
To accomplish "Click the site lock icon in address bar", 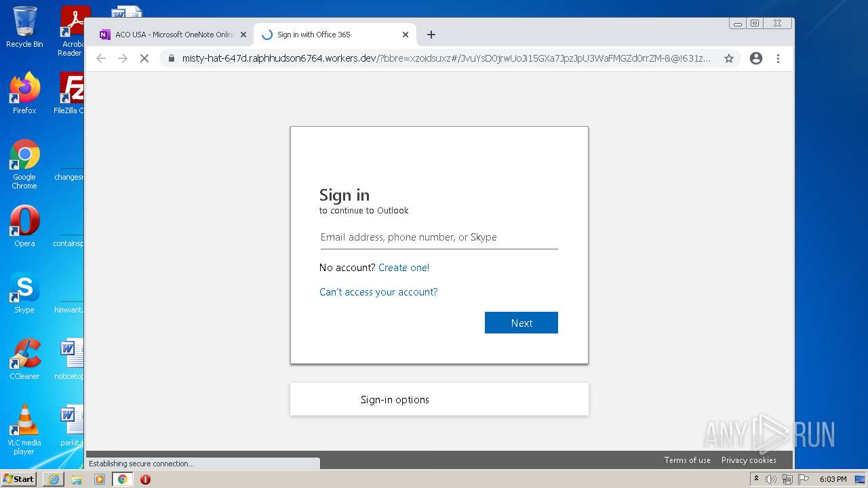I will (172, 58).
